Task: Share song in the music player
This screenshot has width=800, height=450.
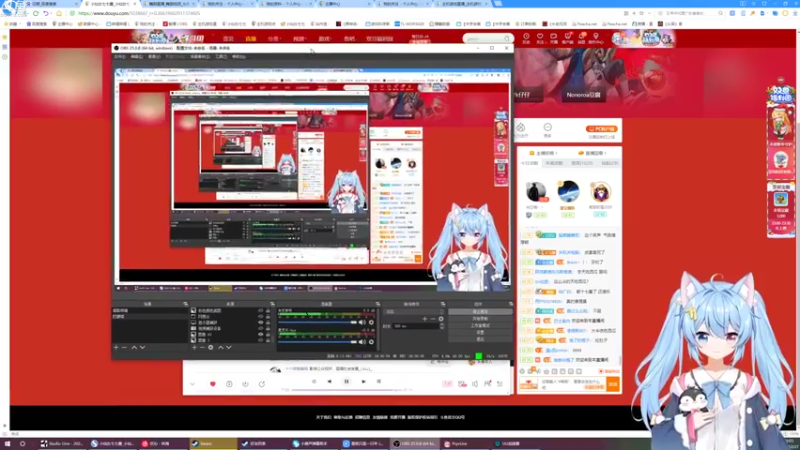Action: click(x=262, y=384)
